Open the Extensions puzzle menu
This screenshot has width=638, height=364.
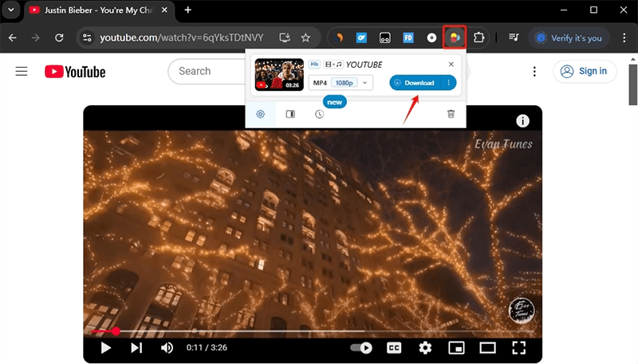click(478, 37)
